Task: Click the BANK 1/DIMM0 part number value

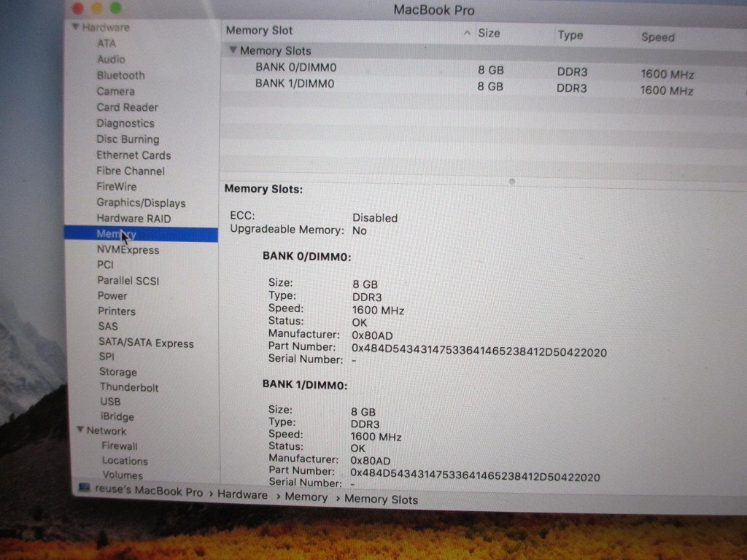Action: click(x=475, y=475)
